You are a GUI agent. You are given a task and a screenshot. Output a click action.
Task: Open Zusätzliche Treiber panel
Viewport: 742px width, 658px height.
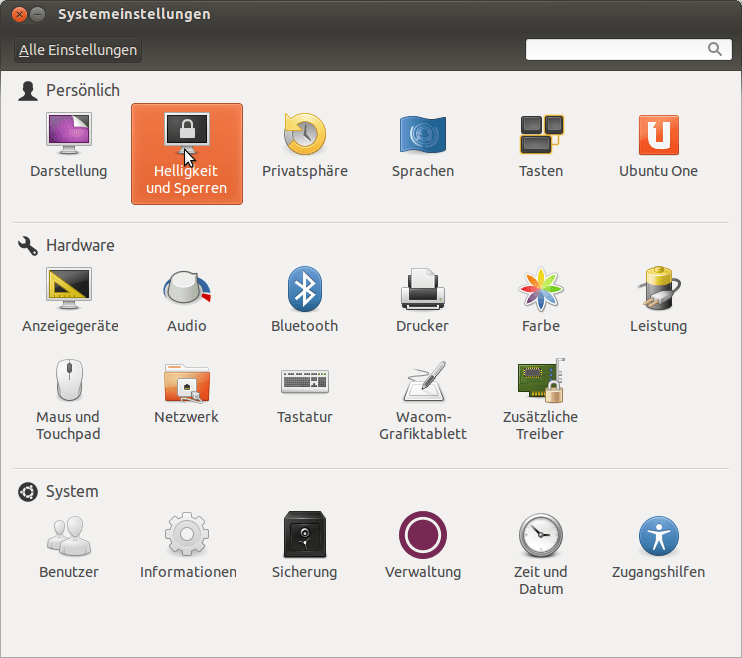(540, 400)
